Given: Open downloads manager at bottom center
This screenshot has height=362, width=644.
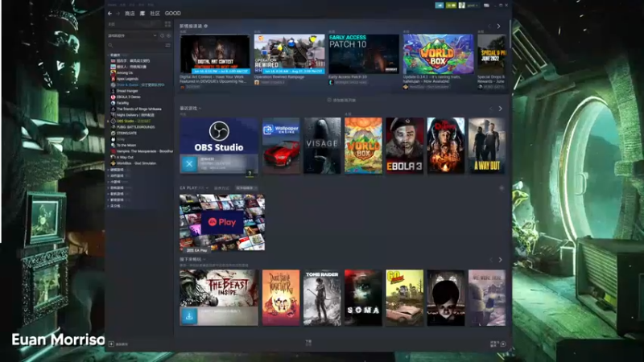Looking at the screenshot, I should (x=308, y=343).
